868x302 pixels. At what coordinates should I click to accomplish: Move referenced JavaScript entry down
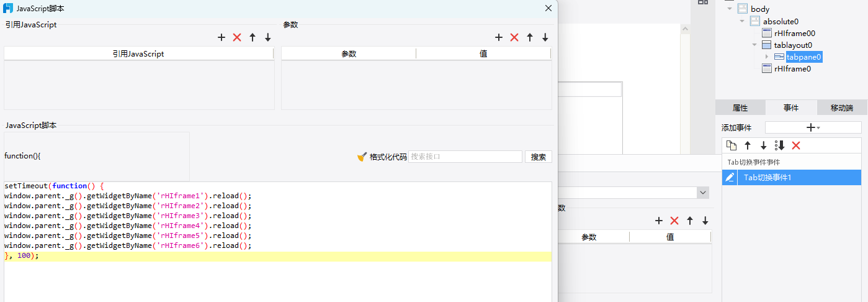(268, 37)
